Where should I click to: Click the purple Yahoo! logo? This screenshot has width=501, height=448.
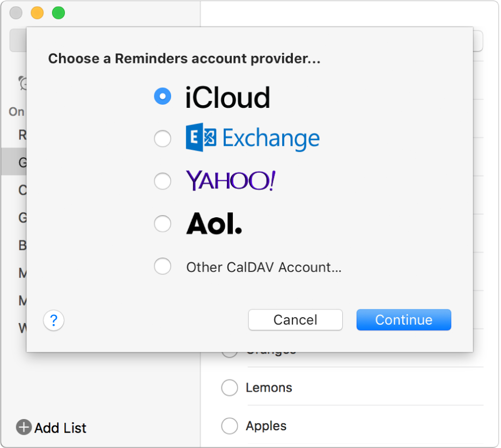(231, 181)
